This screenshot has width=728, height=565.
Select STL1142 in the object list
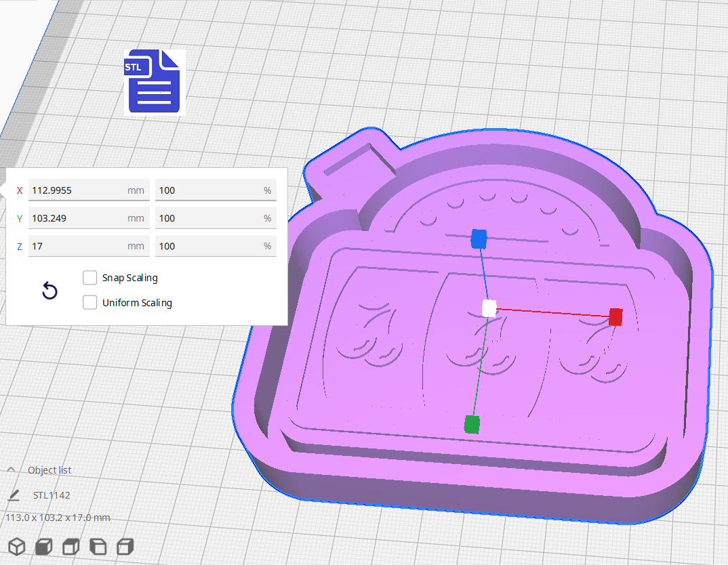click(49, 495)
